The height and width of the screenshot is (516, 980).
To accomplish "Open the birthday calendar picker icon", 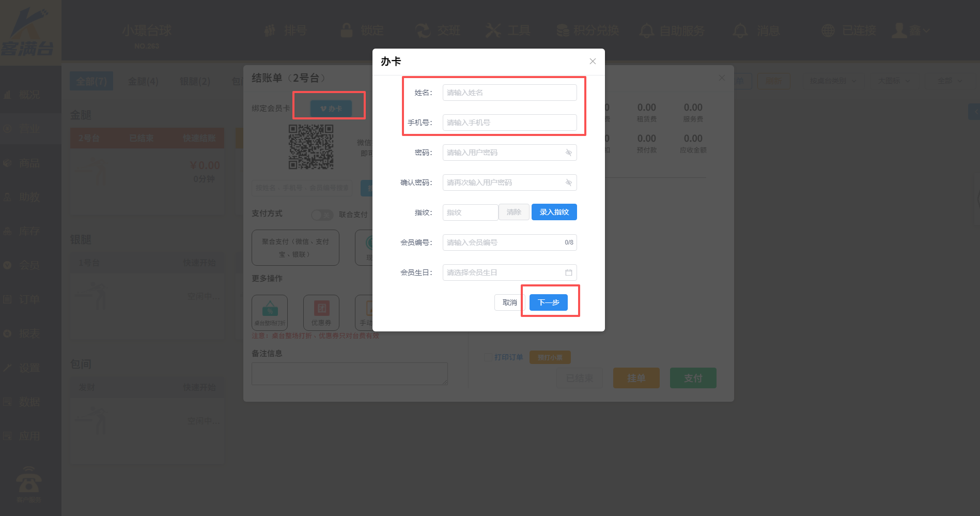I will (568, 272).
